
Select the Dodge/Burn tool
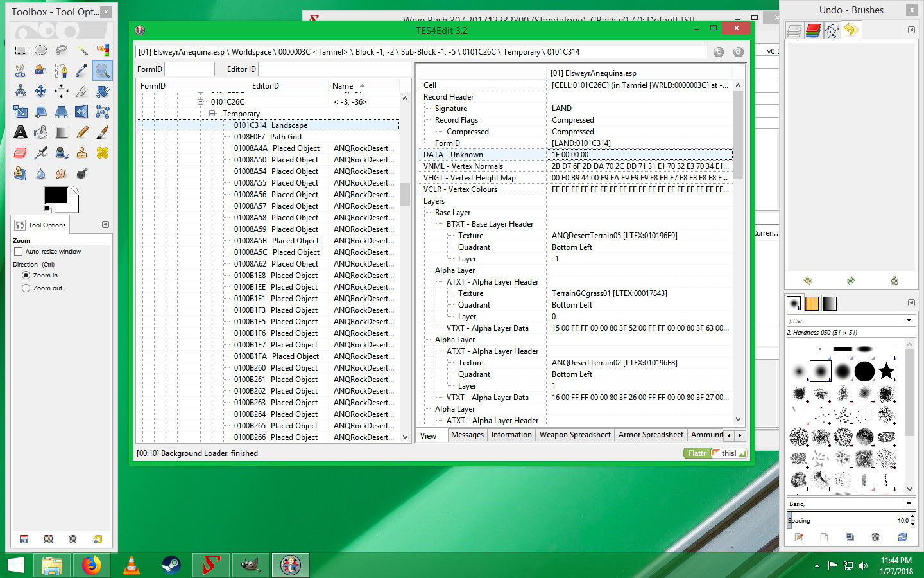[x=82, y=173]
